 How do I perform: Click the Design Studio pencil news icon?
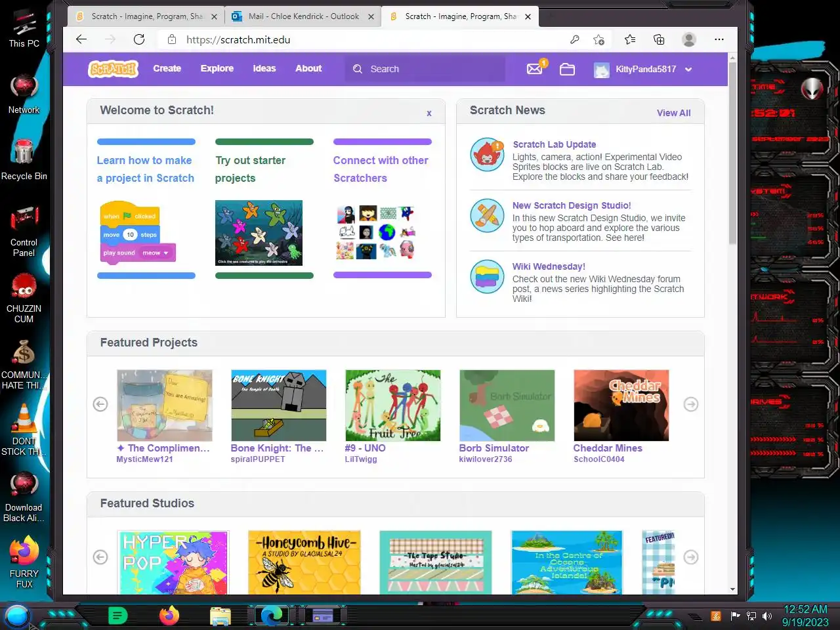coord(488,215)
